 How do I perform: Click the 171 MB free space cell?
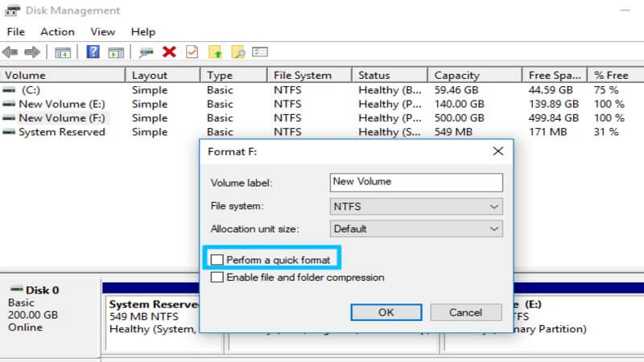[547, 132]
